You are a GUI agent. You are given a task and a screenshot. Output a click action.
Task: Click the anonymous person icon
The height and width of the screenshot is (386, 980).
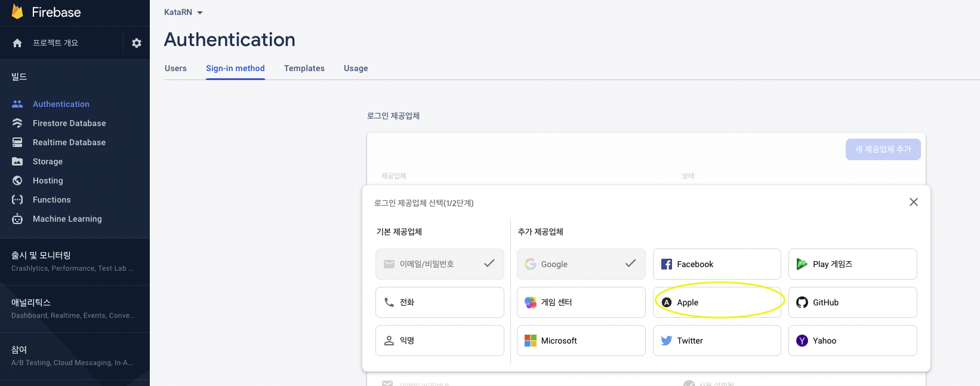click(389, 341)
